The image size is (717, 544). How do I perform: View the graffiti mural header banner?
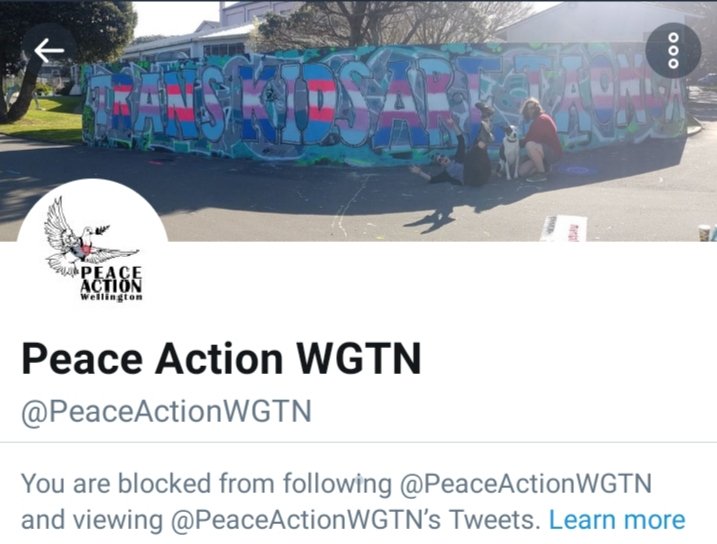[x=358, y=121]
